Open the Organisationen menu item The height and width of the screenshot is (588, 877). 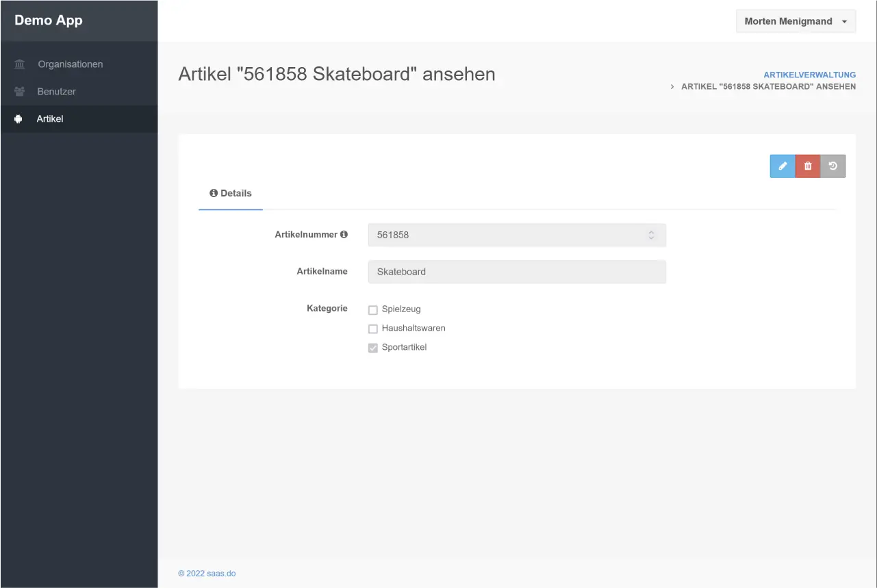click(70, 64)
